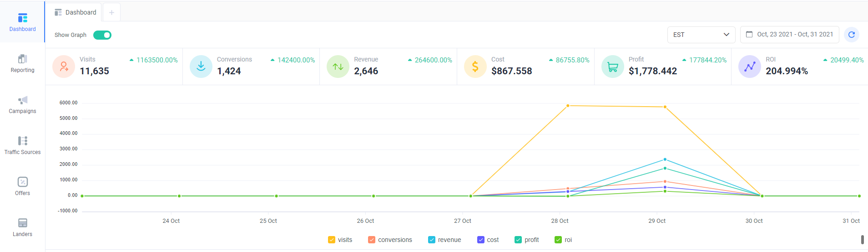Open the Offers page icon
The width and height of the screenshot is (868, 252).
click(23, 182)
